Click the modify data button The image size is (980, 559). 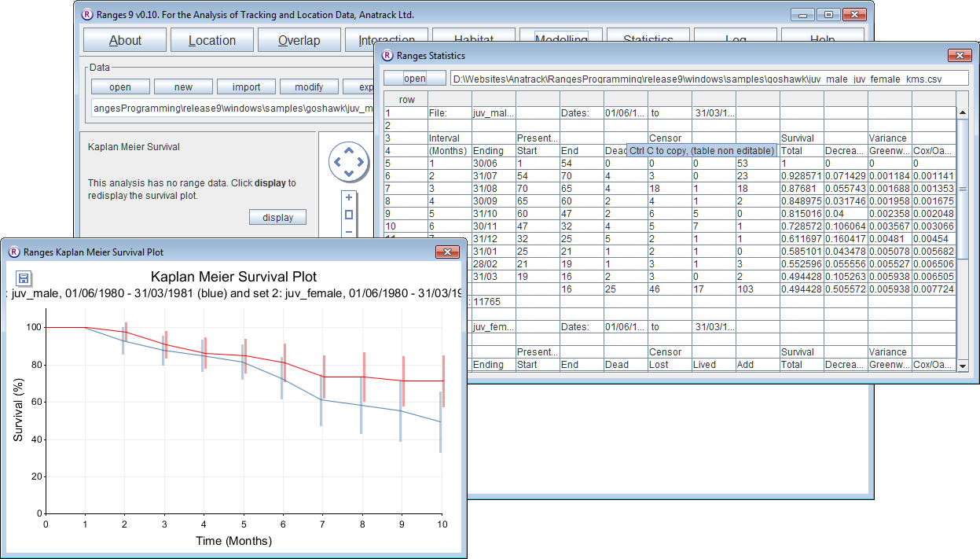click(x=309, y=87)
